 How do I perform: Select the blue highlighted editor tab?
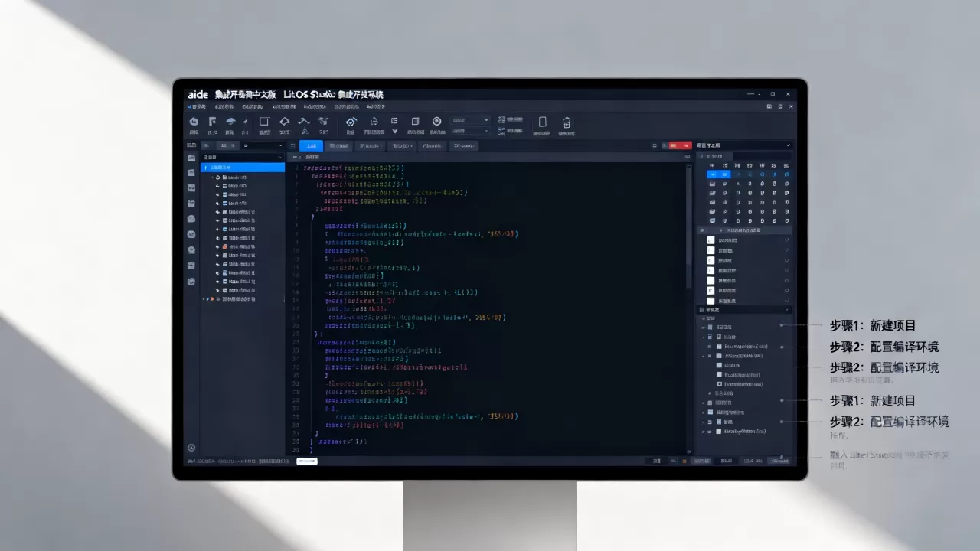[311, 145]
